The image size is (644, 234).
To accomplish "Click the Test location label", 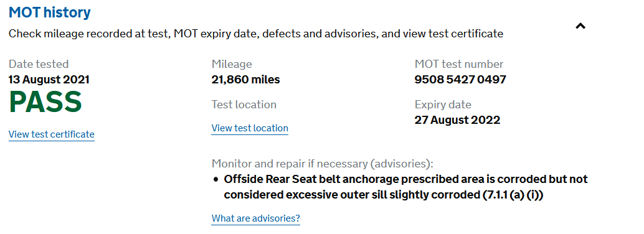I will (244, 105).
